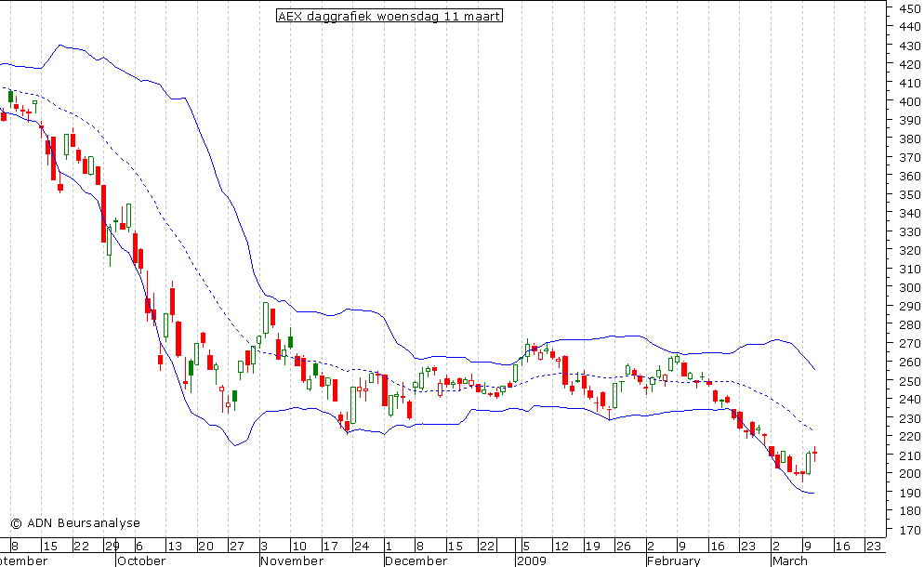Click the chart title 'AEX daggrafiek woensdag 11 maart'
The image size is (924, 567).
coord(389,16)
